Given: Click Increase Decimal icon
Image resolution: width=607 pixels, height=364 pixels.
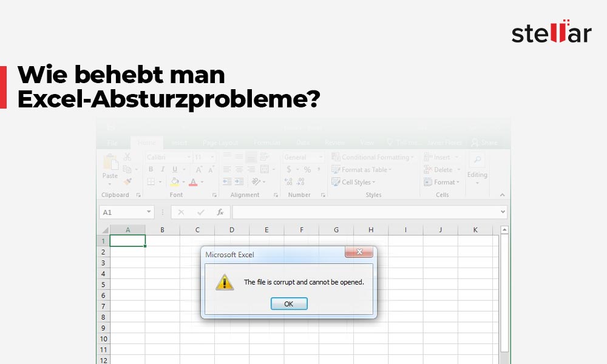Looking at the screenshot, I should [x=288, y=181].
